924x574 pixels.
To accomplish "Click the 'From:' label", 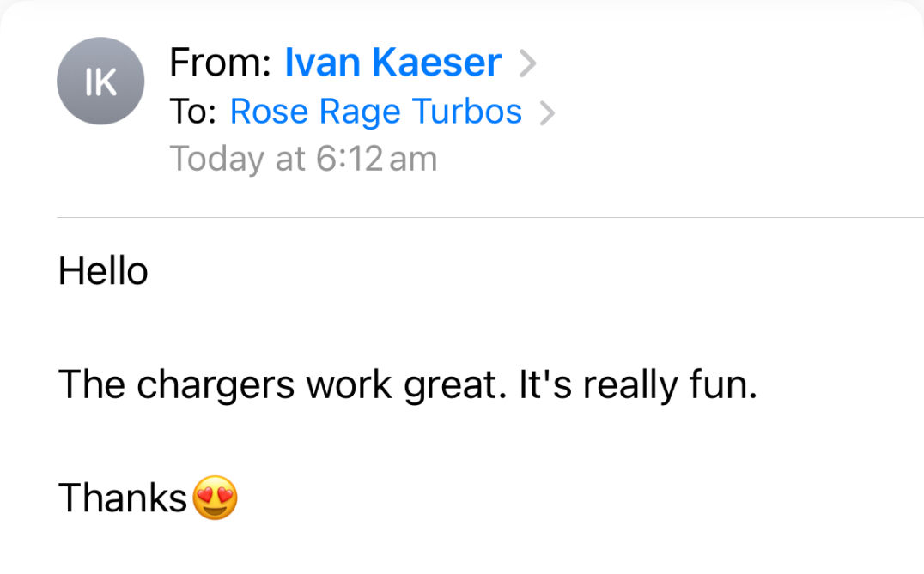I will (220, 63).
